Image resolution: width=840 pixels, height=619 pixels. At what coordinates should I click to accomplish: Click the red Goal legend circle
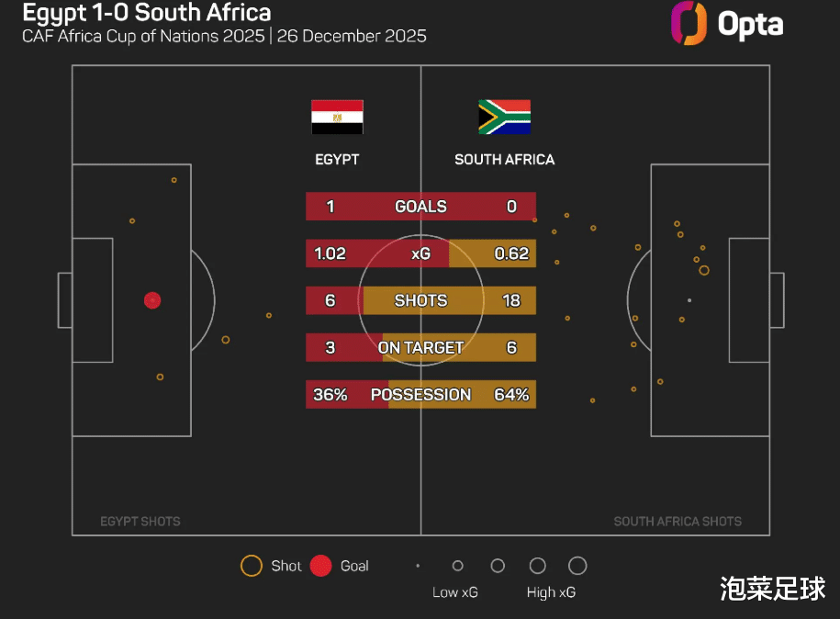(320, 566)
